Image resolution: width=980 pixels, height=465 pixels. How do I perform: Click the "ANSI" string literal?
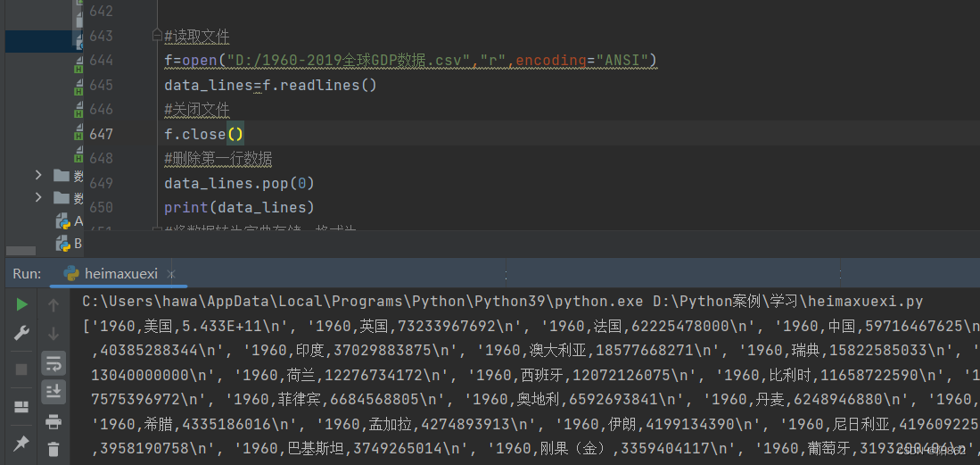pyautogui.click(x=622, y=60)
